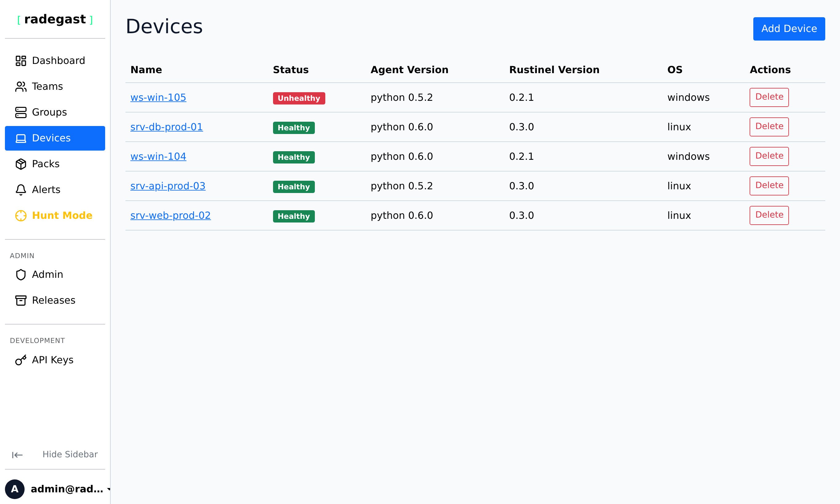Click the Name column header
Image resolution: width=840 pixels, height=504 pixels.
click(x=146, y=70)
